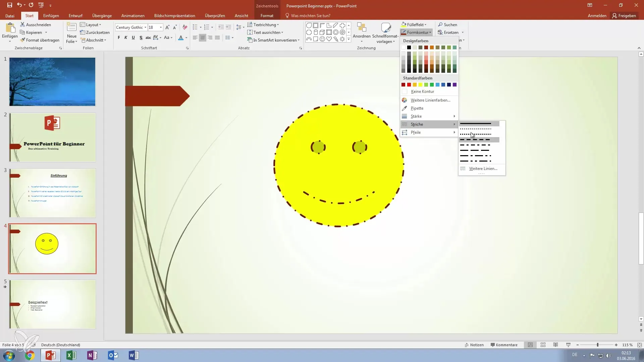Open Text ausrichten dropdown
The height and width of the screenshot is (362, 644).
[265, 32]
